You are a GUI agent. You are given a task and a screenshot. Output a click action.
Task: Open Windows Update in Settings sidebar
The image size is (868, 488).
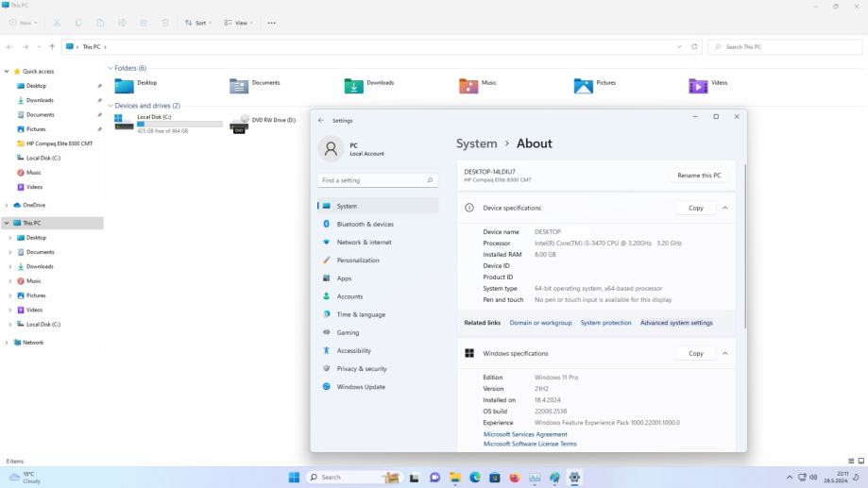click(378, 387)
